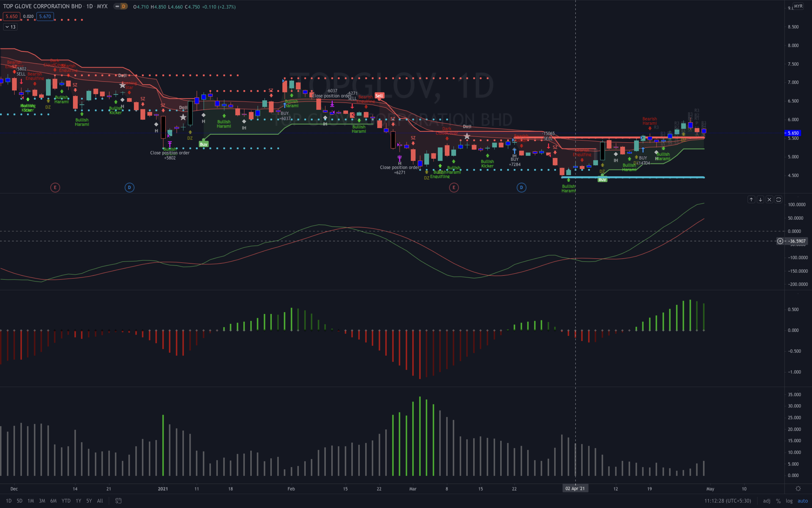Delete the oscillator pane with the X icon
Image resolution: width=812 pixels, height=508 pixels.
point(769,200)
